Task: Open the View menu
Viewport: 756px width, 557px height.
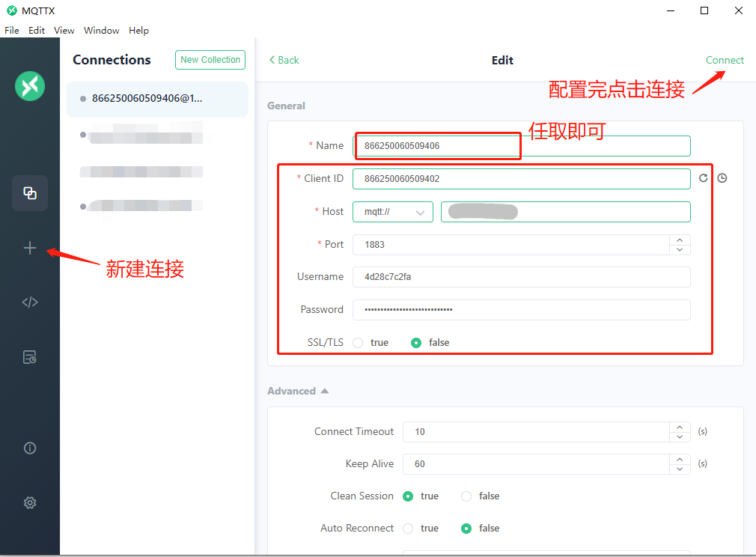Action: pyautogui.click(x=64, y=31)
